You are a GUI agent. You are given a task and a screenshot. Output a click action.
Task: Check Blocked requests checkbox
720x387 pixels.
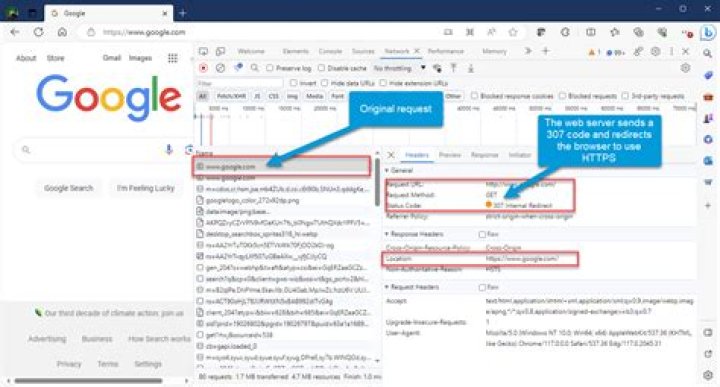[x=562, y=96]
